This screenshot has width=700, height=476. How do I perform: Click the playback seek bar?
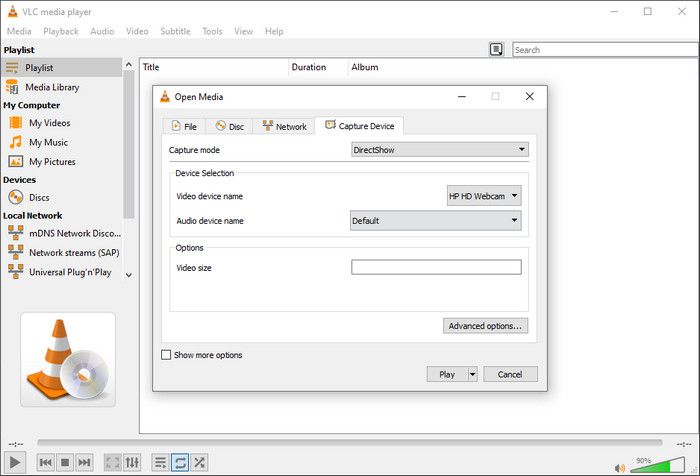coord(350,443)
